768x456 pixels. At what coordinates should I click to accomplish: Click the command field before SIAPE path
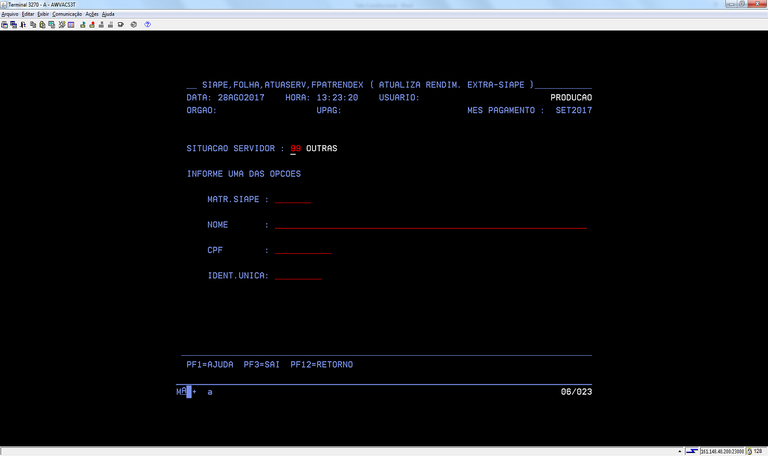click(192, 85)
